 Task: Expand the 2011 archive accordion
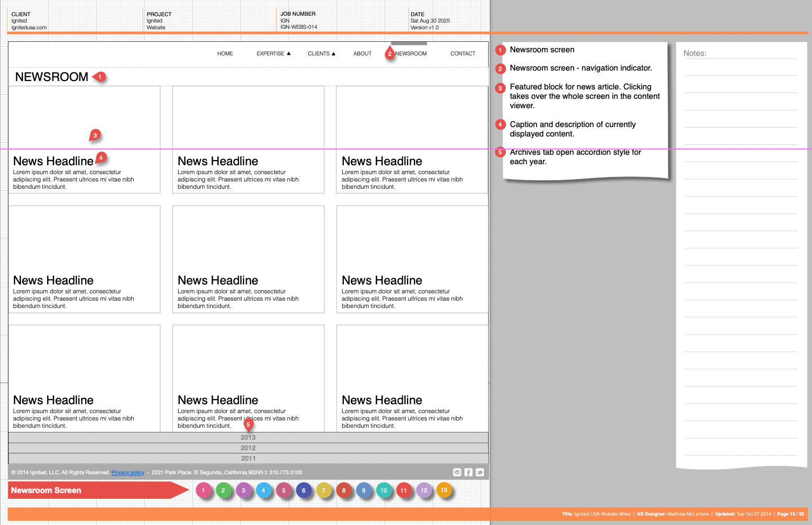click(x=248, y=459)
